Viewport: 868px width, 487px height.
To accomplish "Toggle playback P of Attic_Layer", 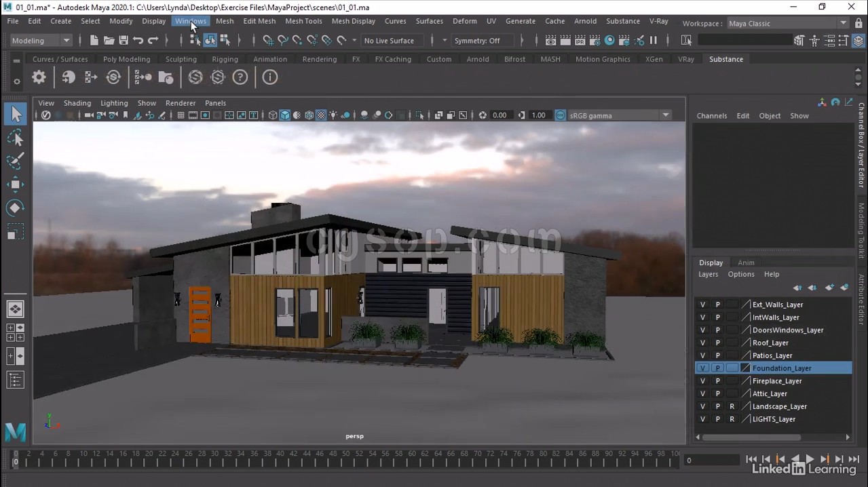I will [717, 393].
